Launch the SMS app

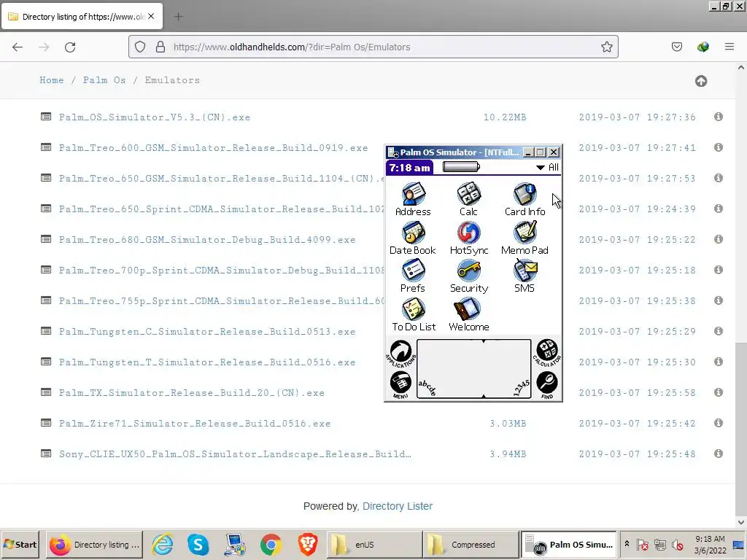pos(525,276)
